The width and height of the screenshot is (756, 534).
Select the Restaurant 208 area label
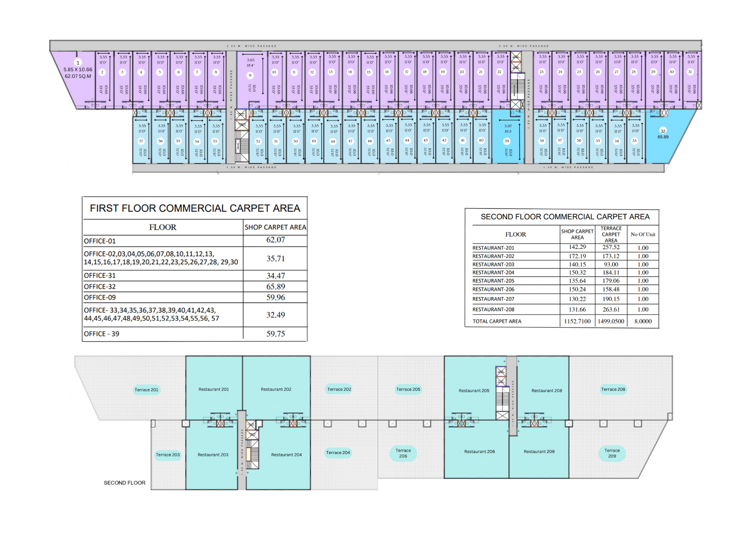(x=547, y=390)
